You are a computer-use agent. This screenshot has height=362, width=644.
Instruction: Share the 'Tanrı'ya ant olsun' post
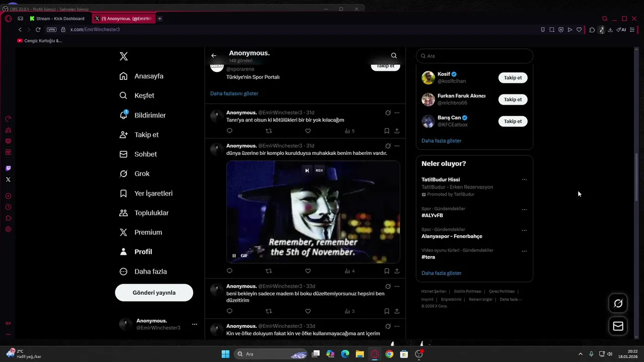397,131
